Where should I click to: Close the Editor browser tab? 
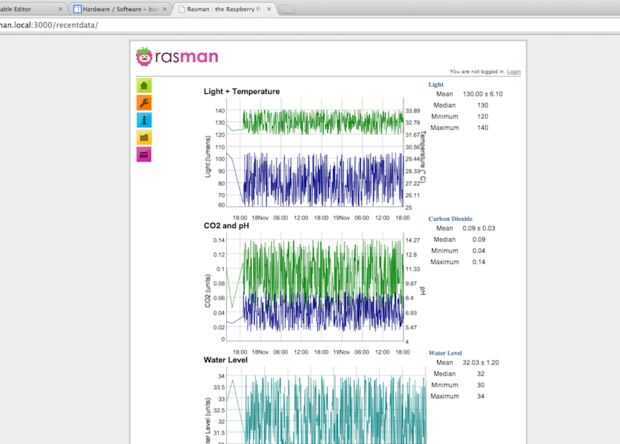[60, 9]
